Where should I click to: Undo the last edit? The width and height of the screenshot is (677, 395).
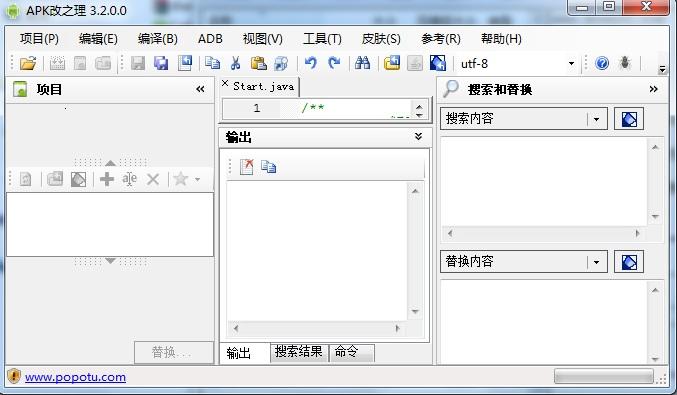310,63
